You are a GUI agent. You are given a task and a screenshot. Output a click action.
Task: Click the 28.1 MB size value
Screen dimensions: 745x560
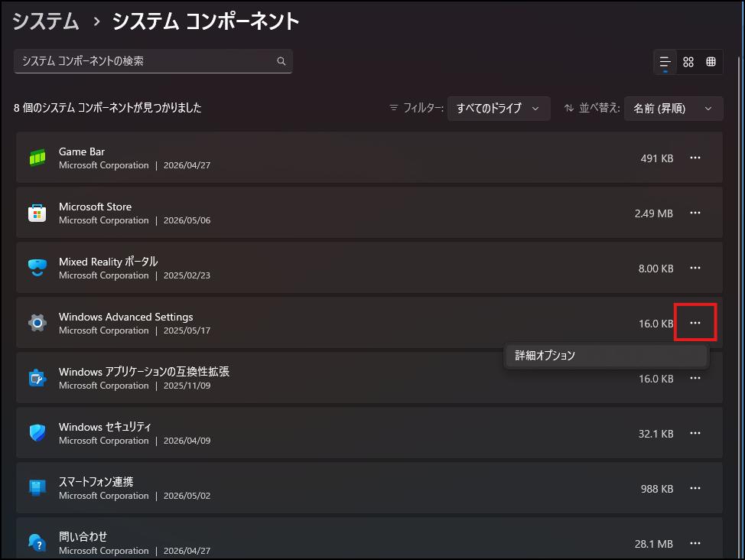coord(654,544)
